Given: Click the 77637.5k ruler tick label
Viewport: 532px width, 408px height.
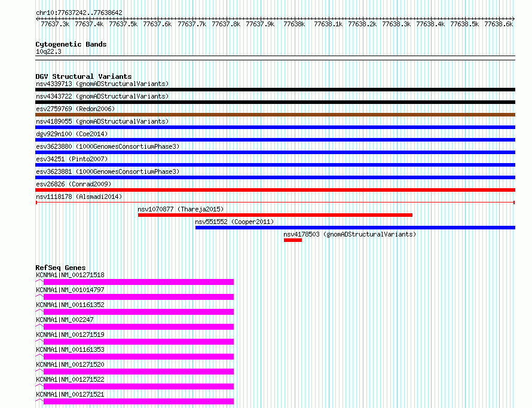Looking at the screenshot, I should [123, 24].
